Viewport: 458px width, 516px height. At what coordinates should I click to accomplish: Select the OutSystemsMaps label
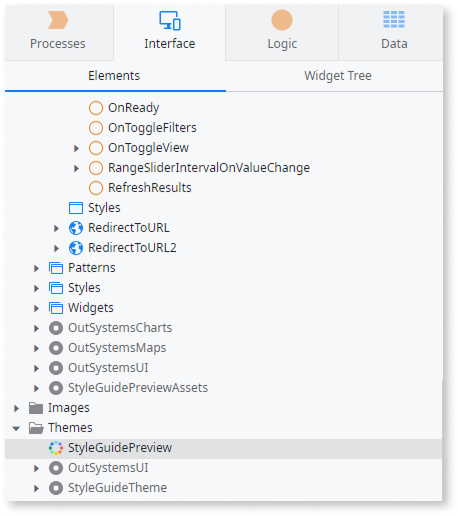(117, 348)
